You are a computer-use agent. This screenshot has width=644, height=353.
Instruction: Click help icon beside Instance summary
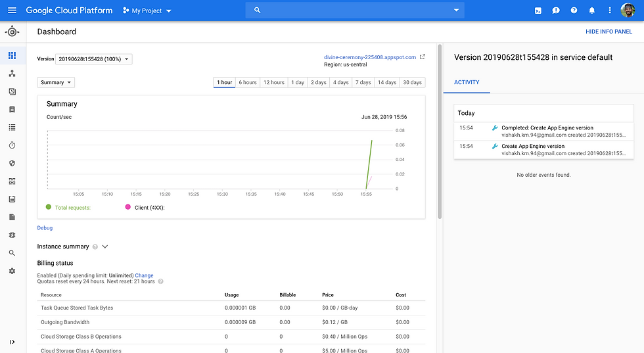coord(95,247)
